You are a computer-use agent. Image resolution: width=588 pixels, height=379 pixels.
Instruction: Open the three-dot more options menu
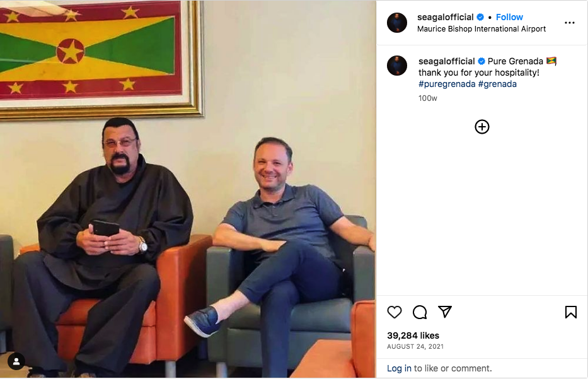[570, 23]
